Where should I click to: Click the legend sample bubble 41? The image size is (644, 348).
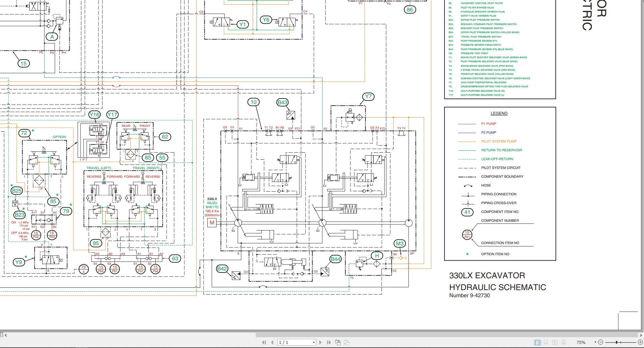point(467,212)
